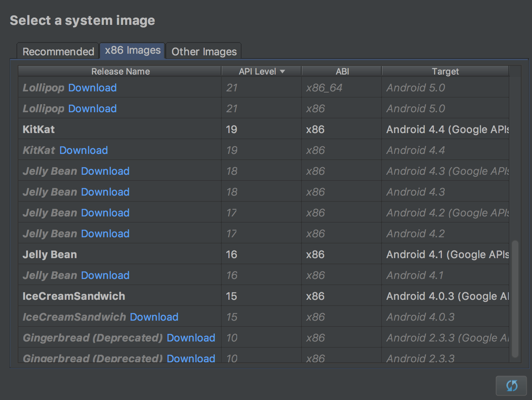Click the ABI column header

tap(342, 71)
